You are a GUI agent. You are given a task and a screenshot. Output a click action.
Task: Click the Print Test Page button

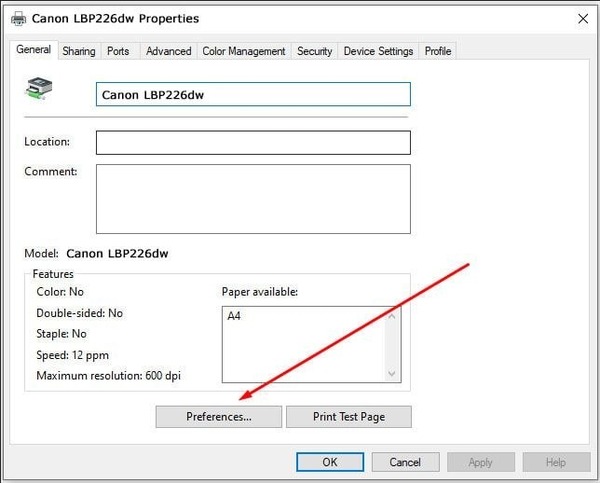pos(349,416)
